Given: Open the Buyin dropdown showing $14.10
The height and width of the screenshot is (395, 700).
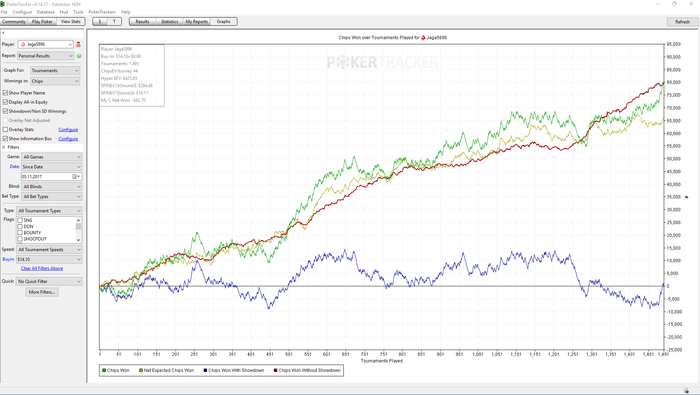Looking at the screenshot, I should pos(49,259).
